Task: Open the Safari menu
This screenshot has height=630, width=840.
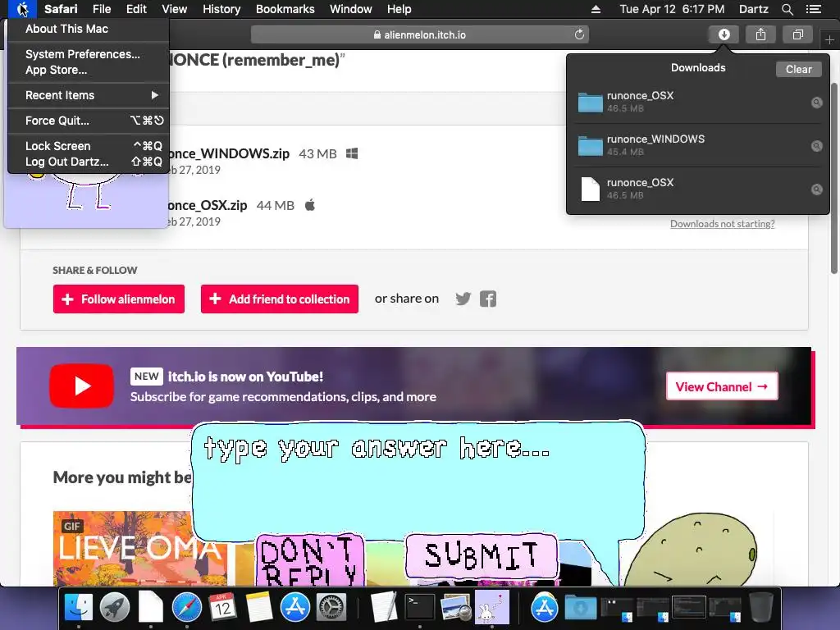Action: click(61, 9)
